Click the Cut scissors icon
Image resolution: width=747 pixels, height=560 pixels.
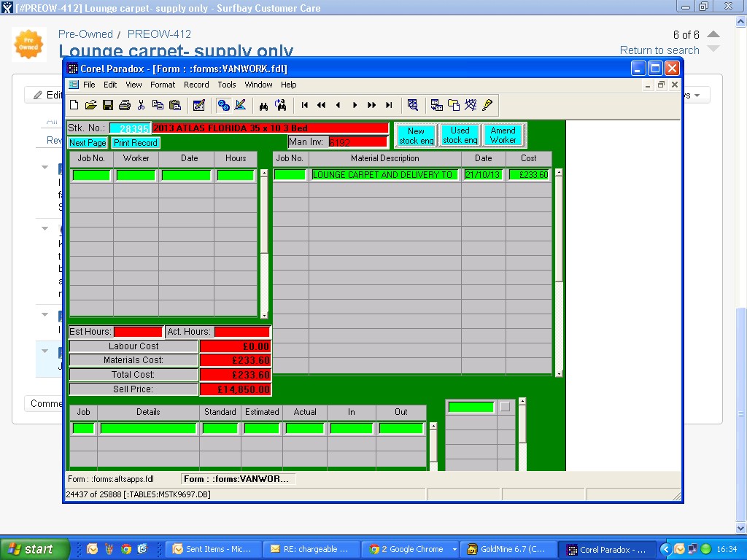[142, 105]
